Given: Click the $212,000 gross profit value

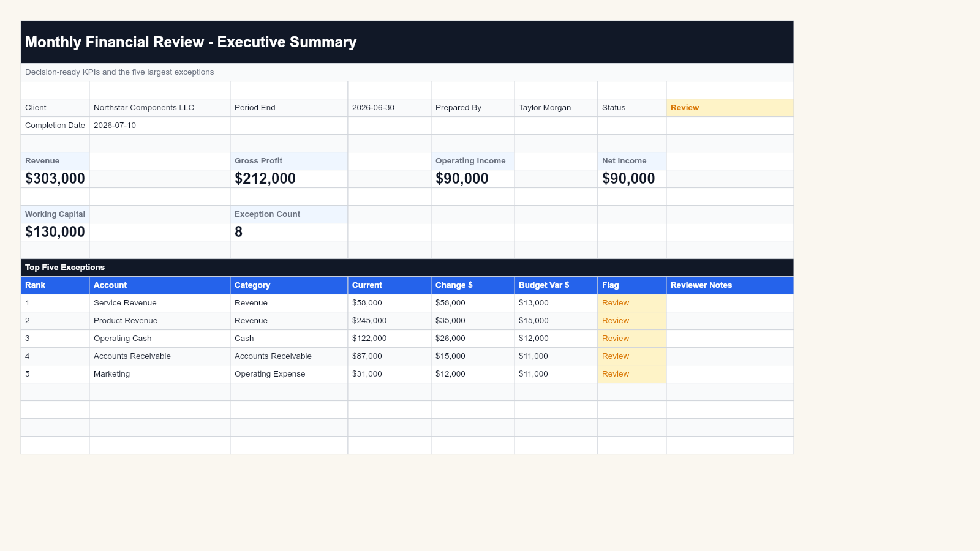Looking at the screenshot, I should (x=289, y=179).
